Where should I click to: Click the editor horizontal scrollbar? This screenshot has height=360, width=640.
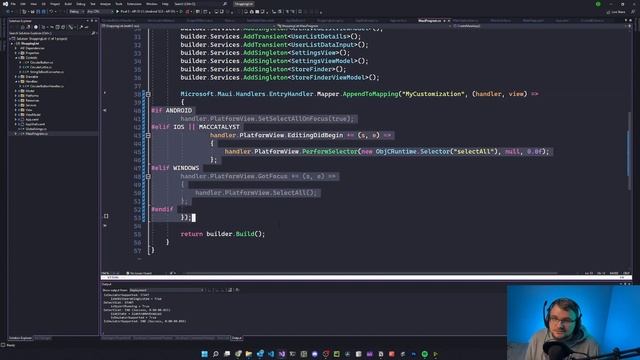point(371,273)
